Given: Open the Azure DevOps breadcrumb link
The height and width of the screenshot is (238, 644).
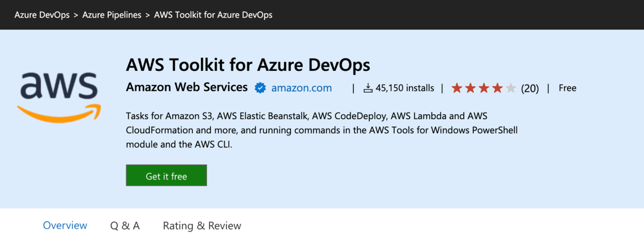Looking at the screenshot, I should (42, 15).
